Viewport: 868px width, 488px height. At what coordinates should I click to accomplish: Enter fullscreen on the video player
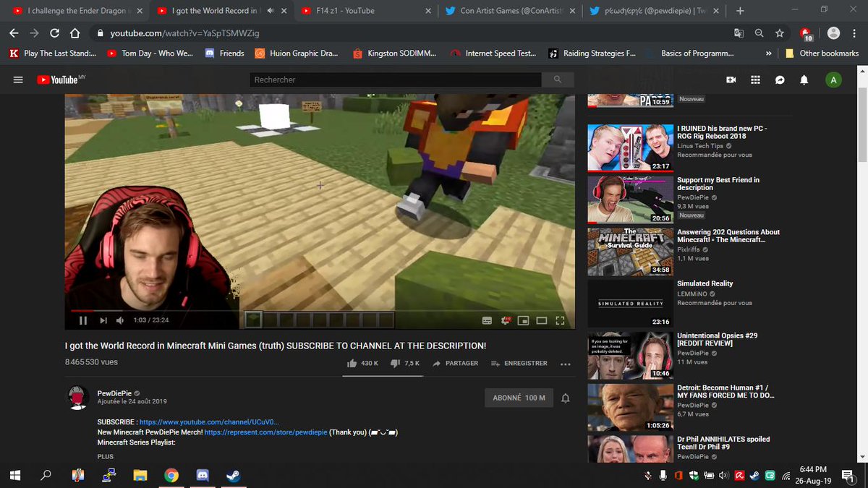pyautogui.click(x=559, y=320)
